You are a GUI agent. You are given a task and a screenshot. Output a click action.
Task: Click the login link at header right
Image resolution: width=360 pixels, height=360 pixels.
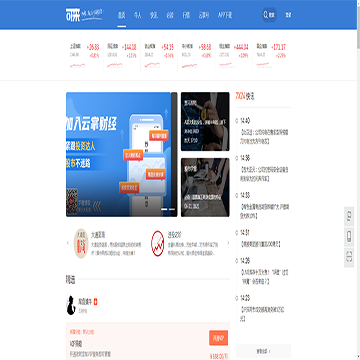pyautogui.click(x=288, y=15)
